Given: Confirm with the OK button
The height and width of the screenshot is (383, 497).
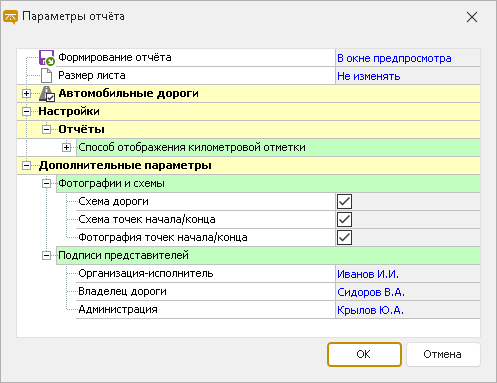Looking at the screenshot, I should click(x=364, y=354).
